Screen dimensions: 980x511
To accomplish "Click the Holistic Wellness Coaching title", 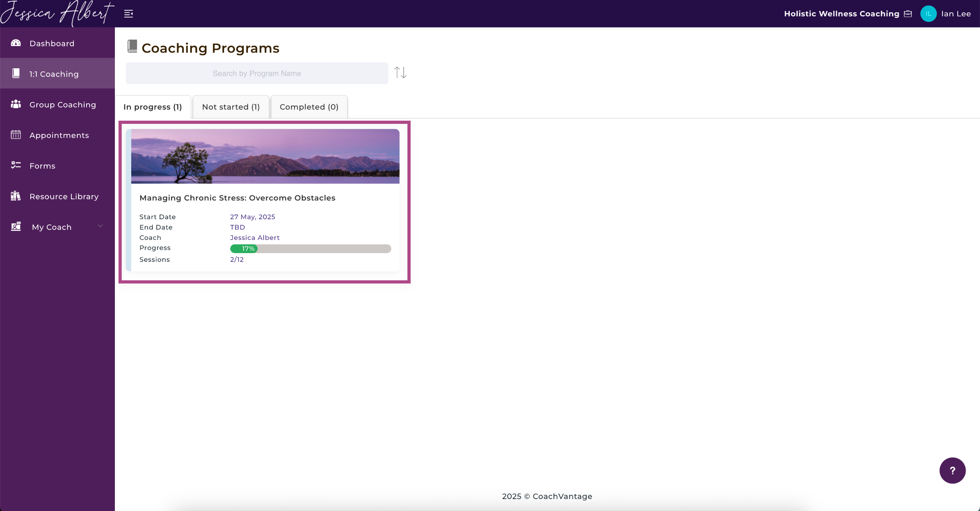I will pos(842,14).
